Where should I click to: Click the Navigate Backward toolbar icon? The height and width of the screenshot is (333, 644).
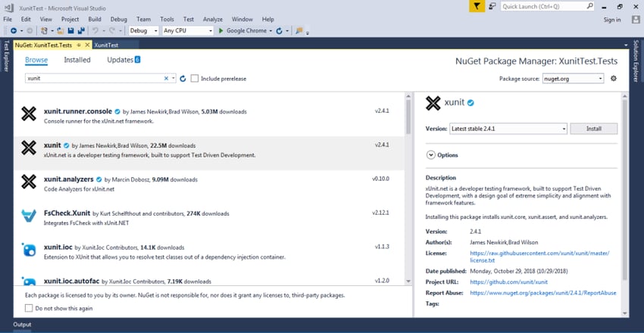coord(14,31)
